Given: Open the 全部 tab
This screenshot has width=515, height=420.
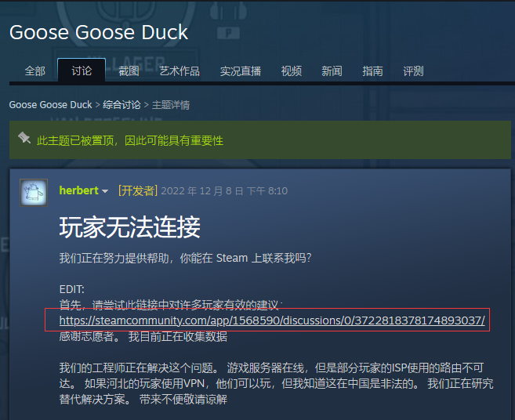Looking at the screenshot, I should coord(34,71).
